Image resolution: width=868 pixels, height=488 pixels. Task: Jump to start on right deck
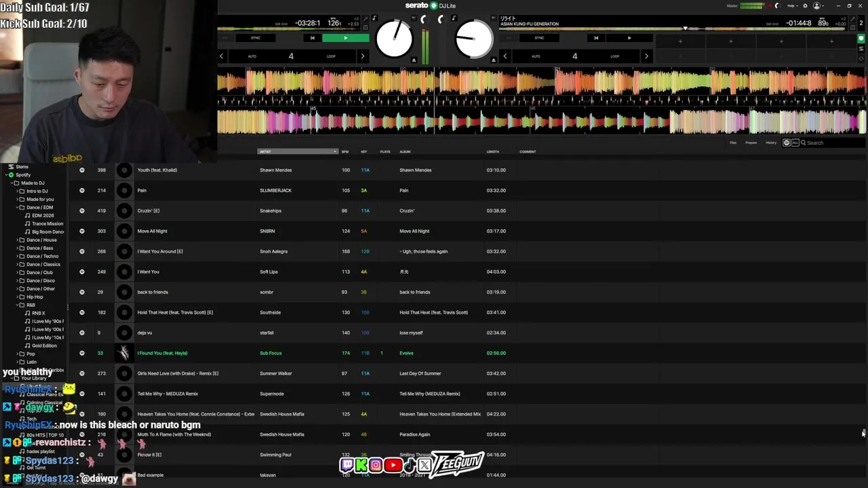pos(596,38)
